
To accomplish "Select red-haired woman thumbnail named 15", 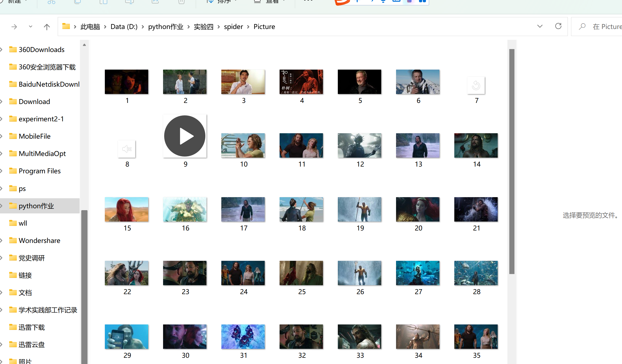I will point(127,209).
